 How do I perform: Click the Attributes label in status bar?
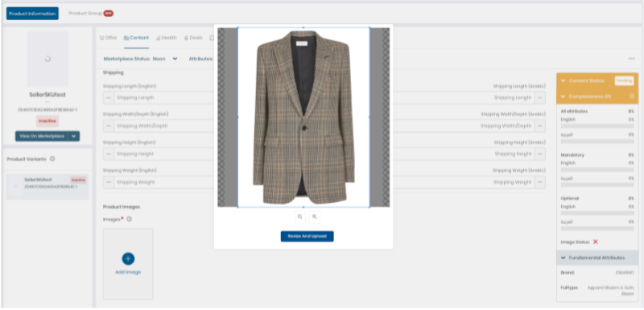[200, 59]
